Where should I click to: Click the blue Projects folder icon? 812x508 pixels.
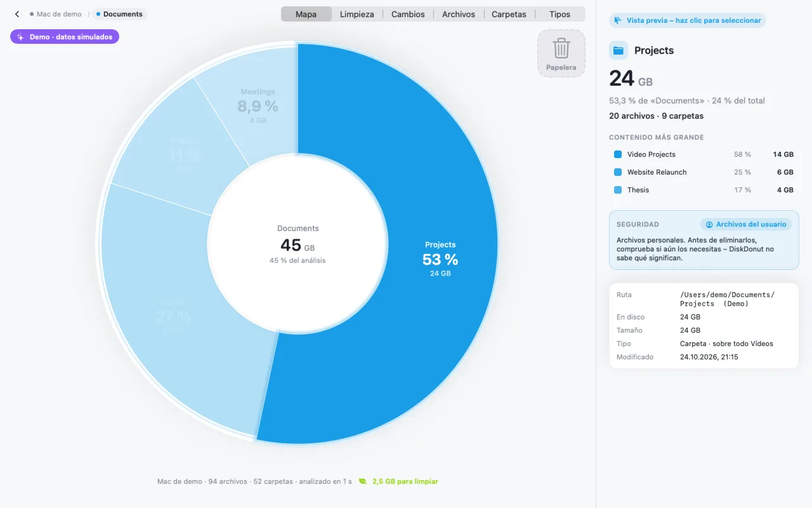[x=619, y=50]
